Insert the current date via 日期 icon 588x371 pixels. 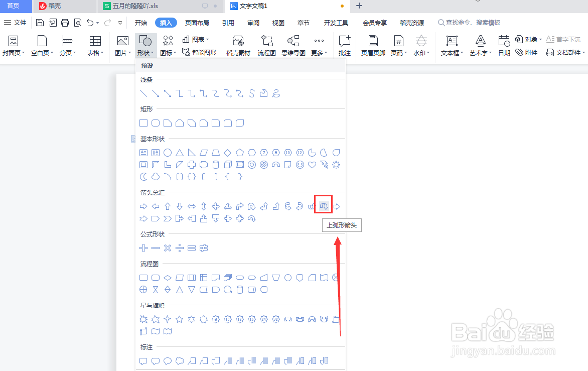click(x=504, y=45)
